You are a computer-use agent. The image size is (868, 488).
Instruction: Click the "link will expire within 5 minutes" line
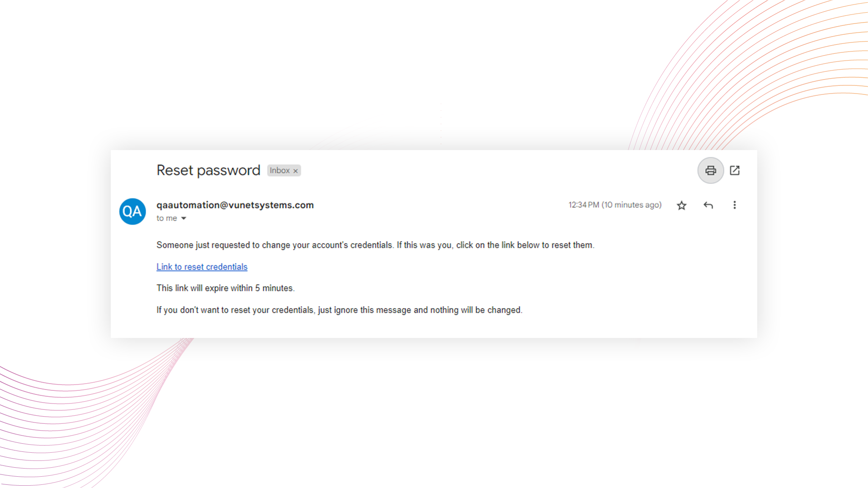click(225, 288)
